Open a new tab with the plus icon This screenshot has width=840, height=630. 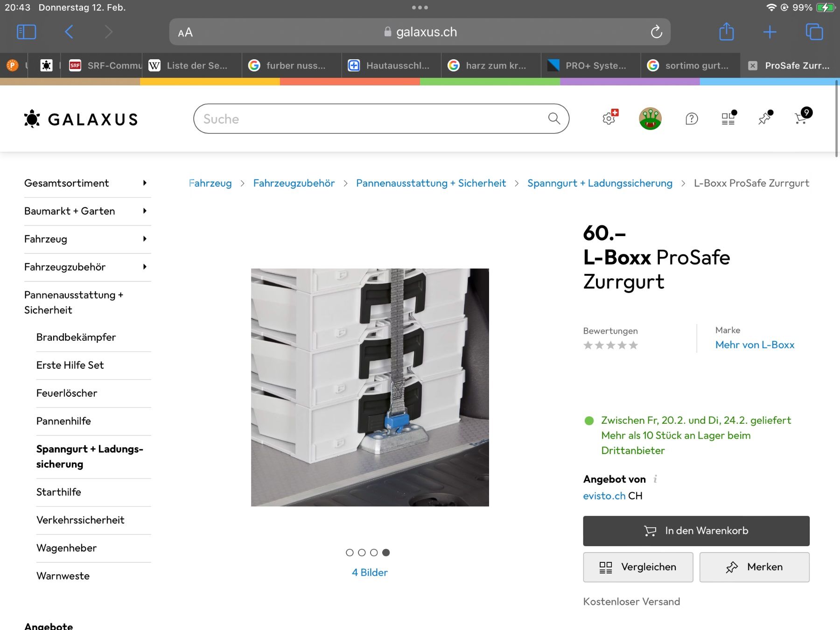(x=770, y=32)
